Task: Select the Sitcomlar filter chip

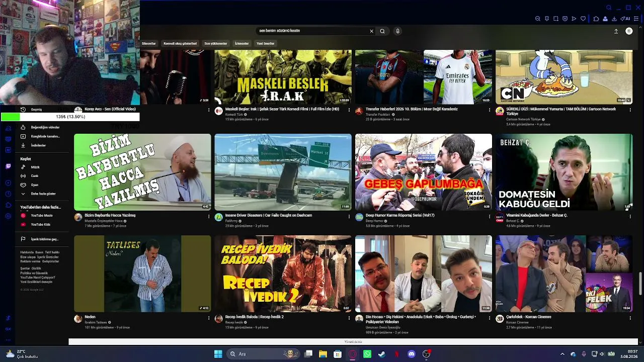Action: [149, 44]
